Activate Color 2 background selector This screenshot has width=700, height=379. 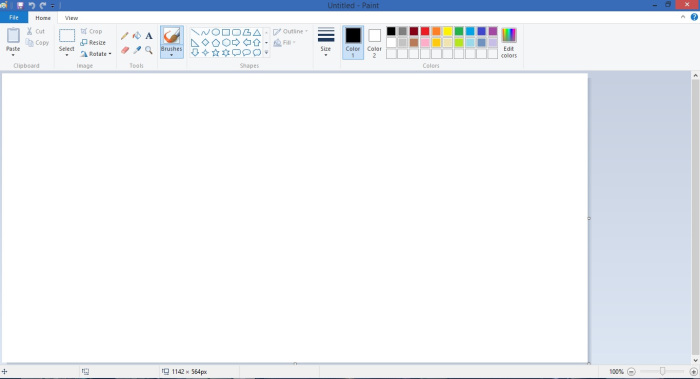374,42
